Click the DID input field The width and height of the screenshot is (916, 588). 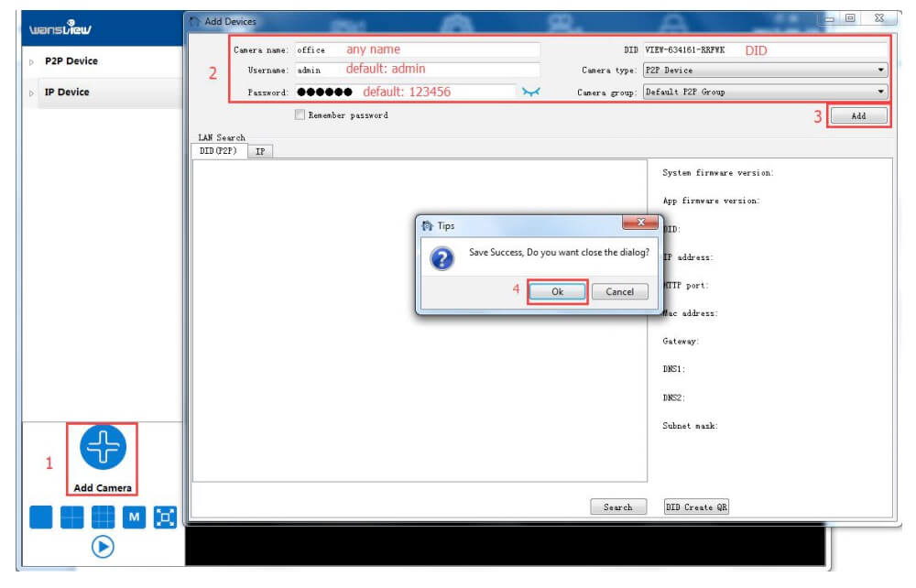tap(765, 49)
